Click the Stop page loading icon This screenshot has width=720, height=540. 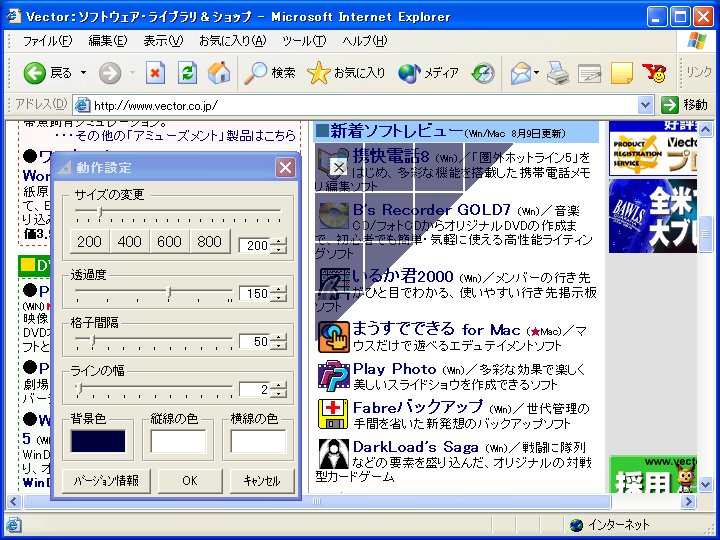(155, 73)
